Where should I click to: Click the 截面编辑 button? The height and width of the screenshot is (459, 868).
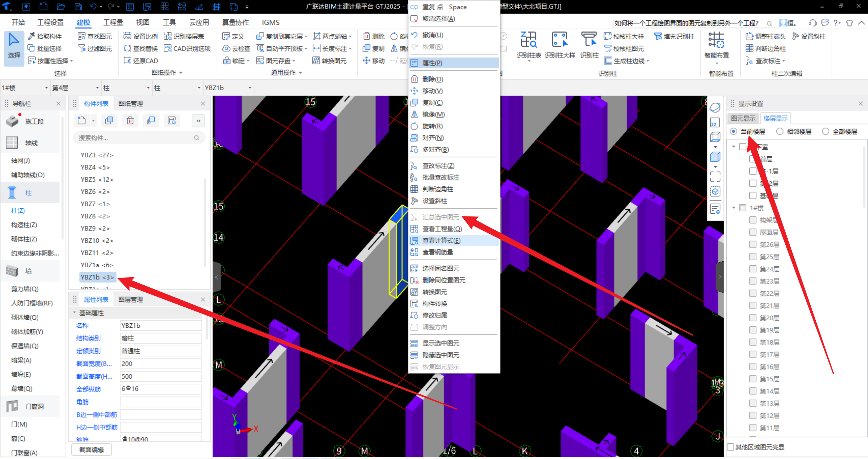[x=92, y=450]
